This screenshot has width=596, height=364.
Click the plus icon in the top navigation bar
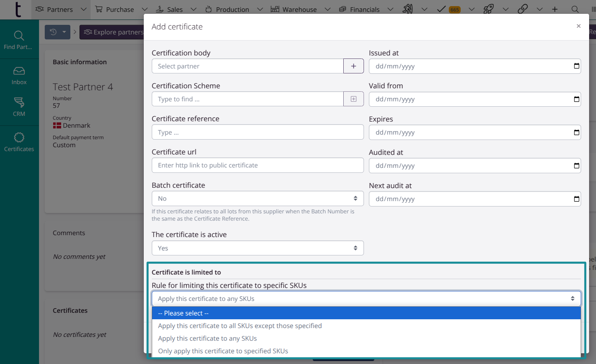pos(554,9)
